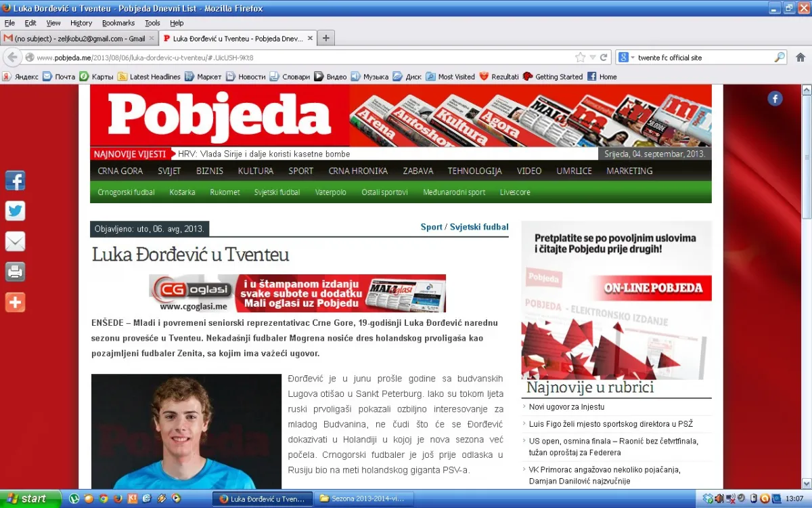812x508 pixels.
Task: Close the Gmail tab
Action: pyautogui.click(x=152, y=39)
